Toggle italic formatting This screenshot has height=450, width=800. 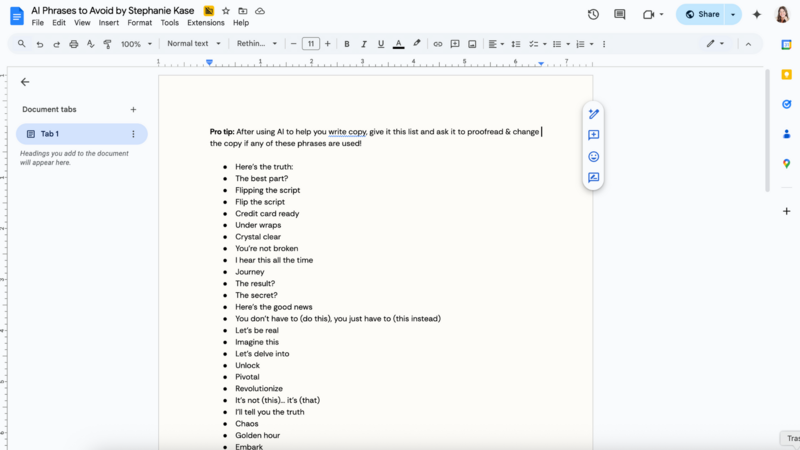[364, 44]
